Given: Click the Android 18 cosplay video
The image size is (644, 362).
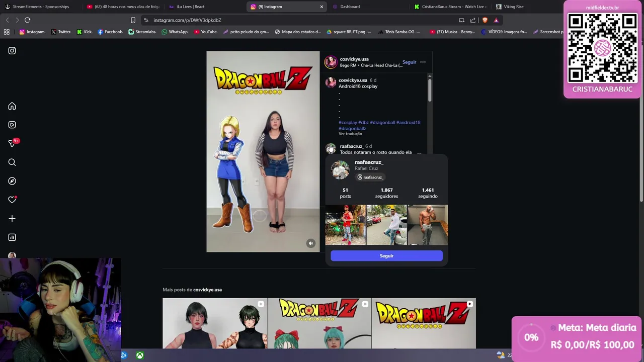Looking at the screenshot, I should tap(263, 151).
